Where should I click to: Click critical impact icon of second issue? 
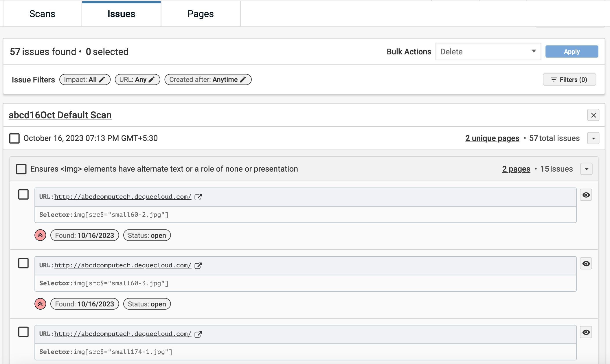[40, 304]
